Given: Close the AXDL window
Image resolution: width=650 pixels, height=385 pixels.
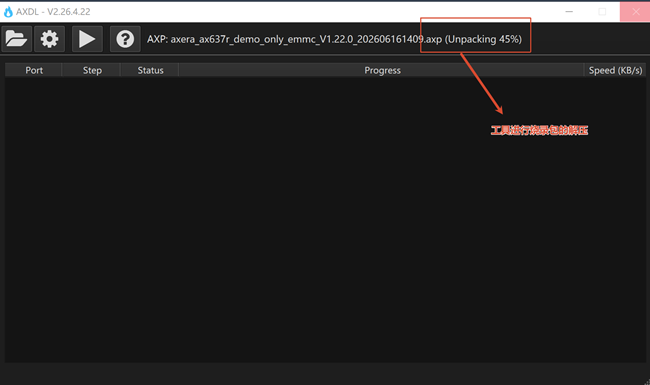Looking at the screenshot, I should 635,12.
